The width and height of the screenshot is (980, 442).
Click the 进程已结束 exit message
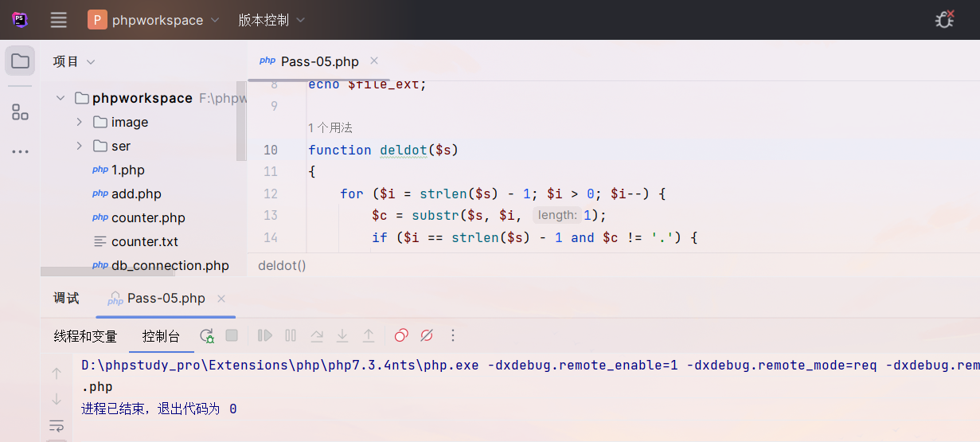click(x=159, y=409)
